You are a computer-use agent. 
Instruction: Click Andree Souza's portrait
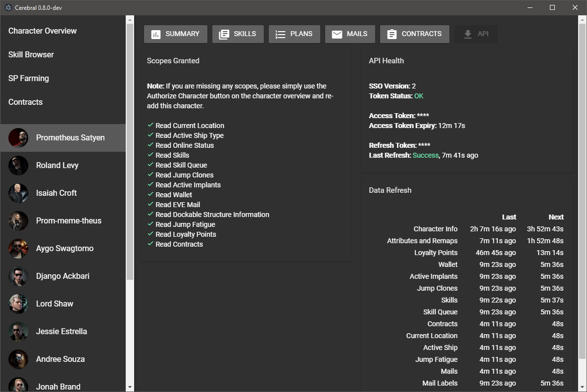pyautogui.click(x=18, y=359)
